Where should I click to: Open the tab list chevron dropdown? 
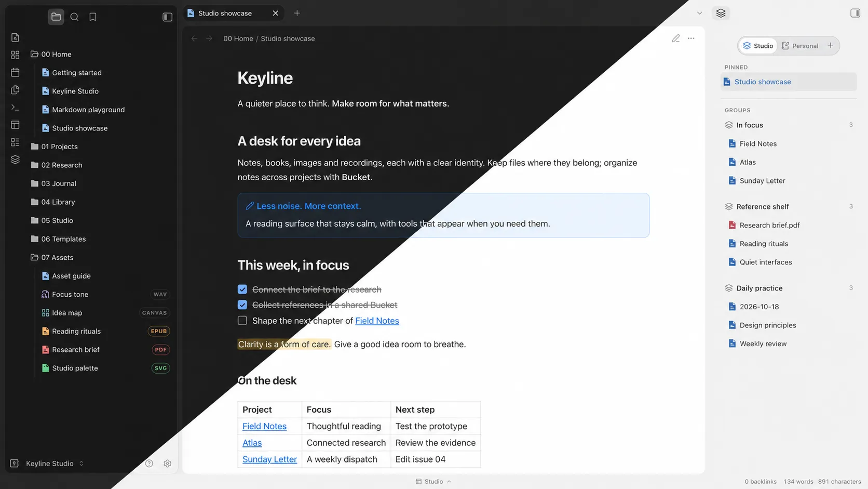(x=699, y=13)
